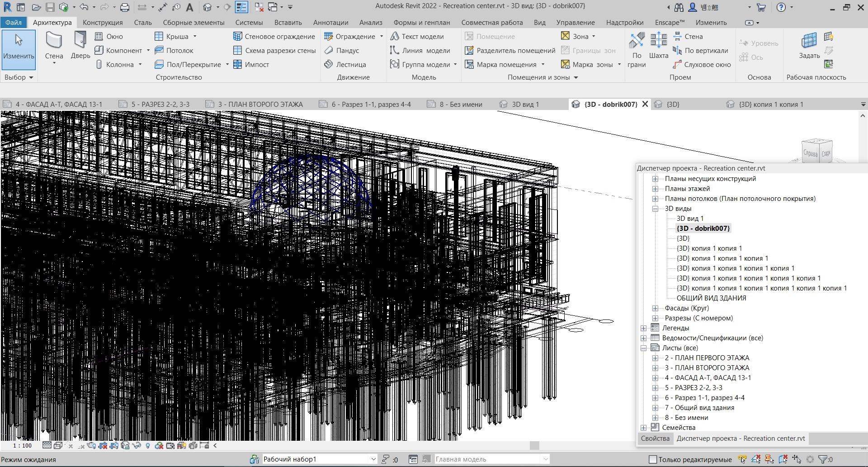Expand the Семейства tree node
The width and height of the screenshot is (868, 467).
coord(644,428)
